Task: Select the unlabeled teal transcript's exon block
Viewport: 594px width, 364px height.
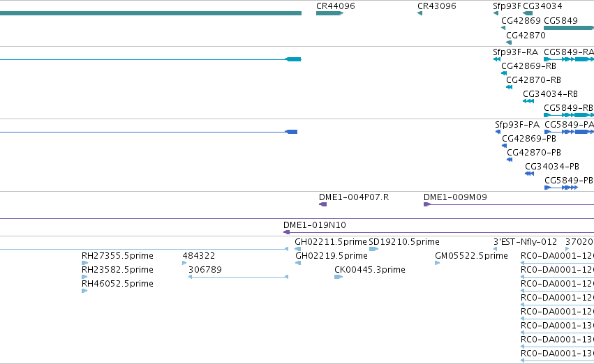Action: click(x=293, y=59)
